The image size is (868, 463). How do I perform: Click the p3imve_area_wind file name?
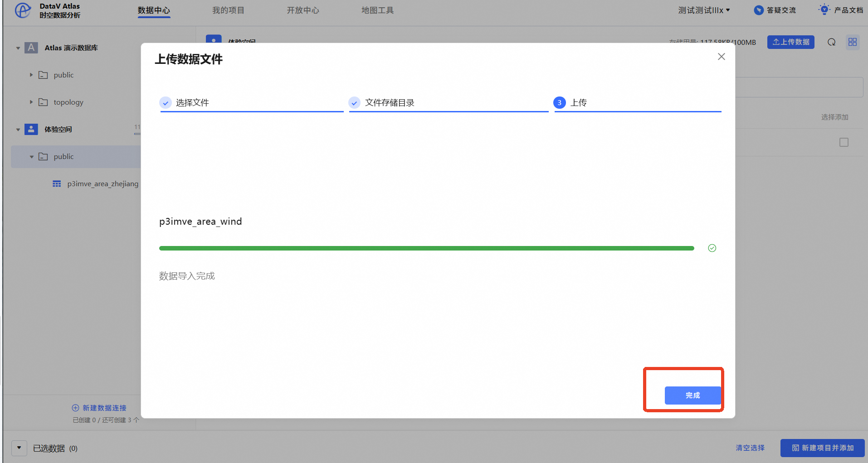pyautogui.click(x=200, y=222)
